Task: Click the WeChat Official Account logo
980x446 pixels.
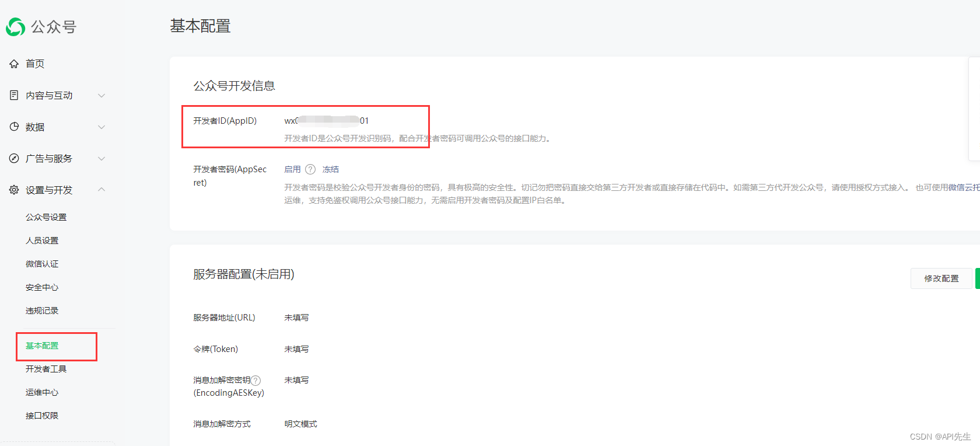Action: pyautogui.click(x=16, y=27)
